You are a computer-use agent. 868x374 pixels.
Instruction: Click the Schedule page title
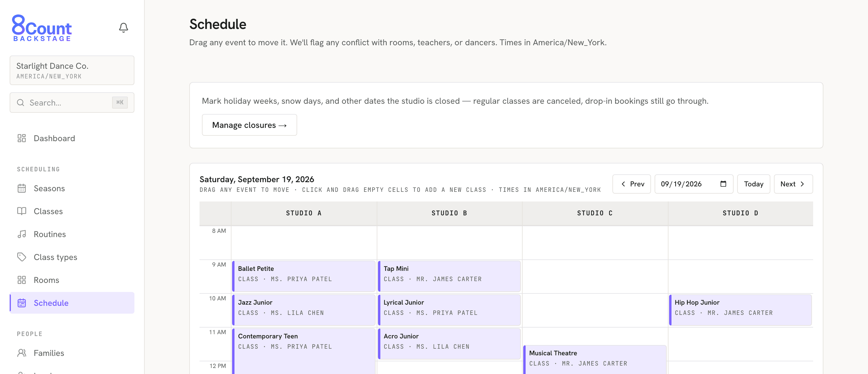tap(218, 24)
